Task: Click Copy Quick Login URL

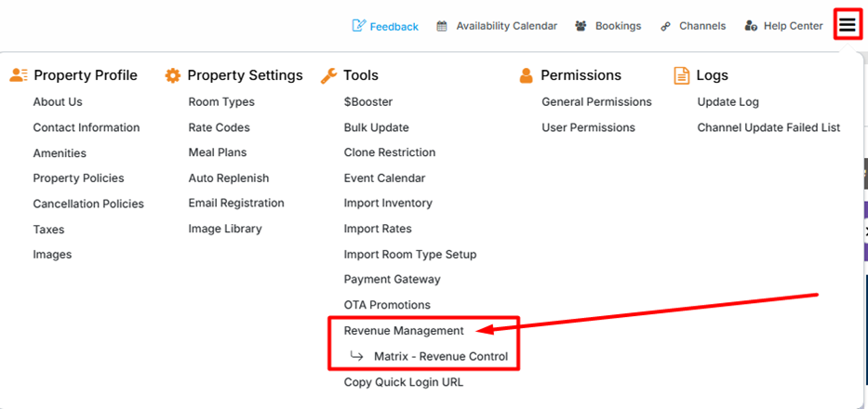Action: point(404,382)
